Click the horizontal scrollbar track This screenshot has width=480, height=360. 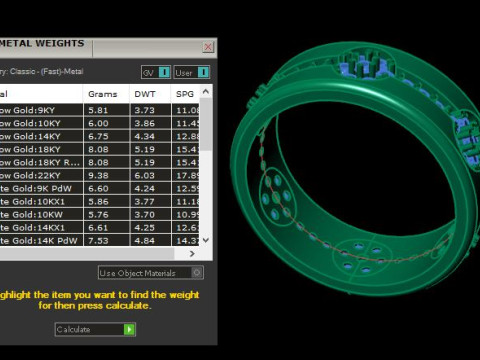(87, 254)
